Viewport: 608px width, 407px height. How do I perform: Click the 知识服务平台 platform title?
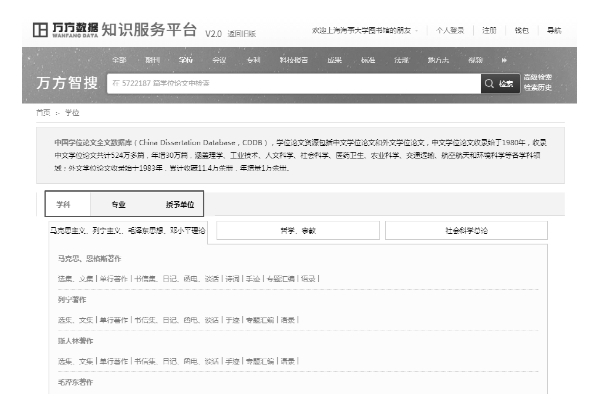[149, 30]
